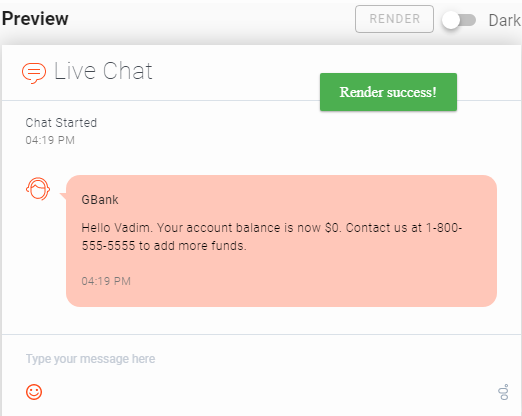Click the GBank sender name
522x416 pixels.
(100, 200)
